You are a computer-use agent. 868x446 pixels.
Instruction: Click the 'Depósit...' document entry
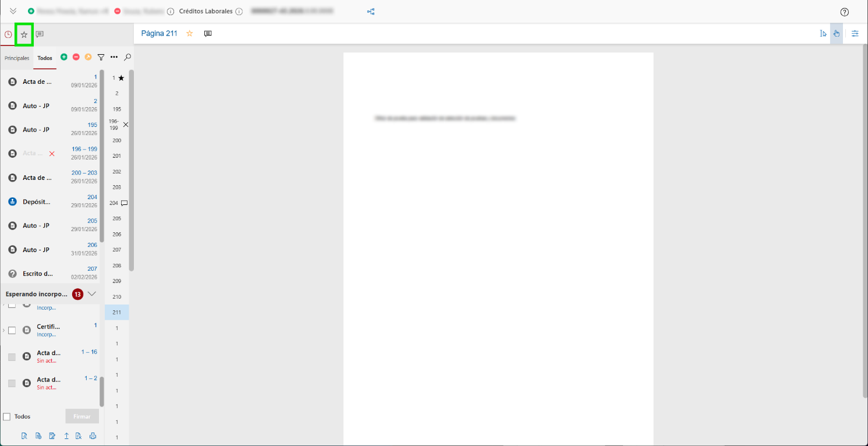click(x=36, y=202)
